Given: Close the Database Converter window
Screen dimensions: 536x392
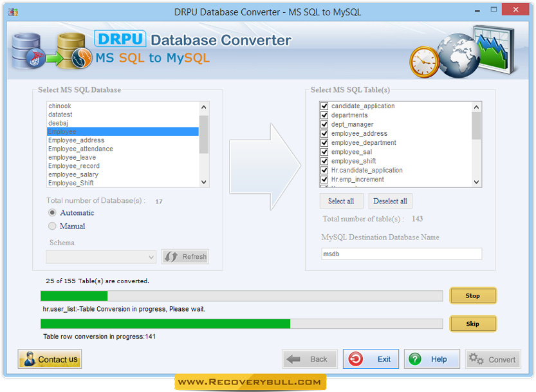Looking at the screenshot, I should pos(515,10).
